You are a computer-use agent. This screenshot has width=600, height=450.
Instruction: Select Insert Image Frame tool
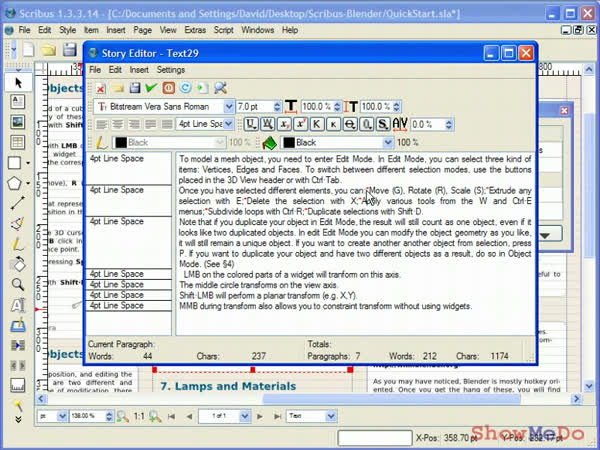pos(18,122)
